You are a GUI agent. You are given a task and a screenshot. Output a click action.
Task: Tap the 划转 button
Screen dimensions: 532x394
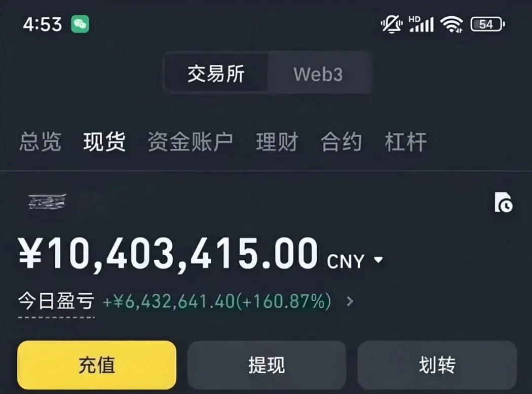click(x=437, y=365)
